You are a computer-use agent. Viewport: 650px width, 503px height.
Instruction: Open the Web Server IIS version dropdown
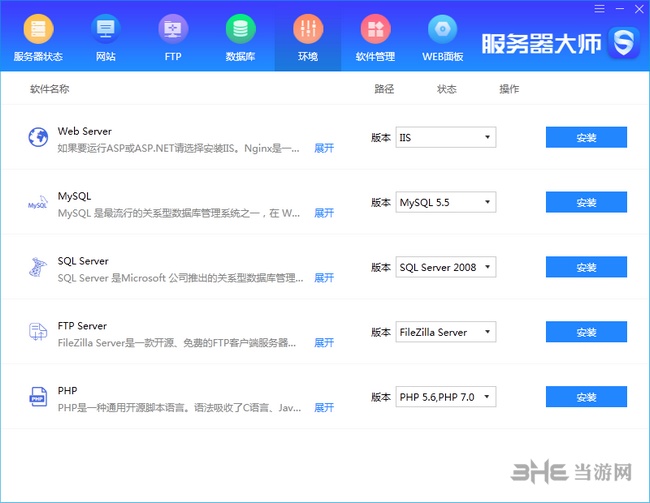(446, 137)
